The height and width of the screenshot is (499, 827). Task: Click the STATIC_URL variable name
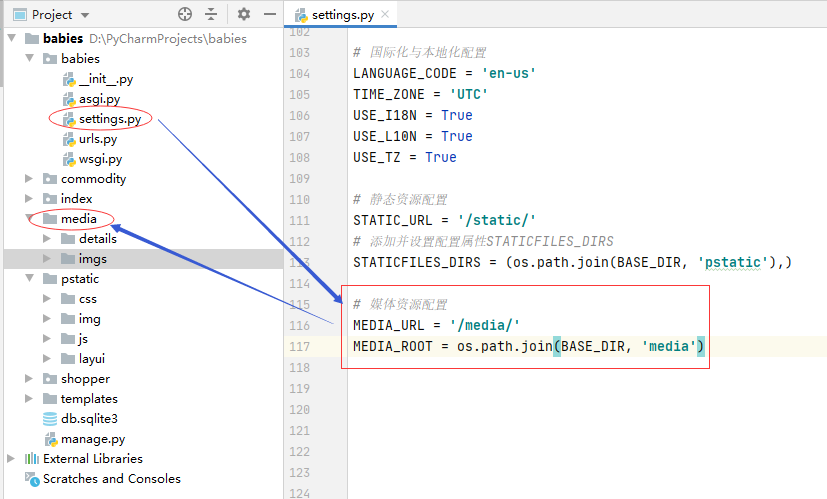(x=392, y=220)
